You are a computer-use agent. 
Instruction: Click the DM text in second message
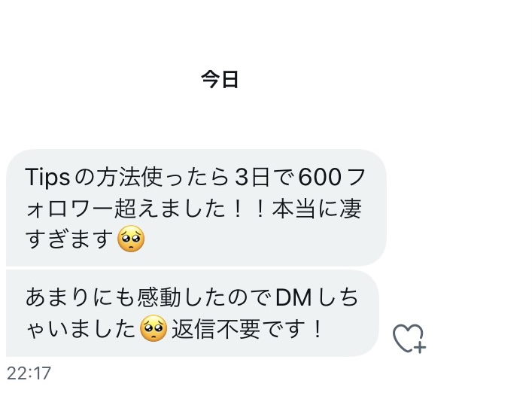pyautogui.click(x=293, y=298)
